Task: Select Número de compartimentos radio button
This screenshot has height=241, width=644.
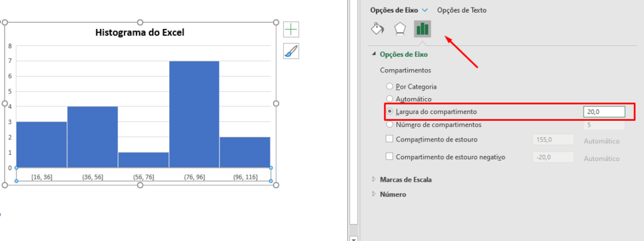Action: 390,124
